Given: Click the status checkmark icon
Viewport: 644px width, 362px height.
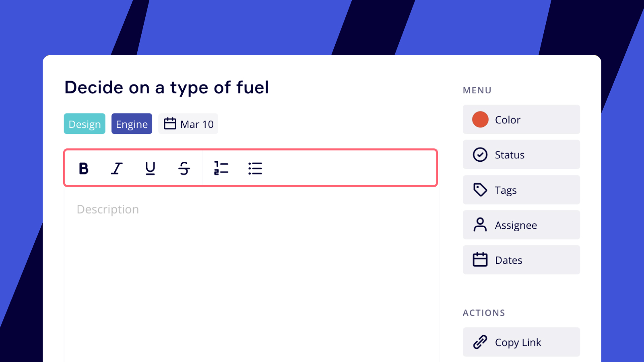Looking at the screenshot, I should 480,154.
